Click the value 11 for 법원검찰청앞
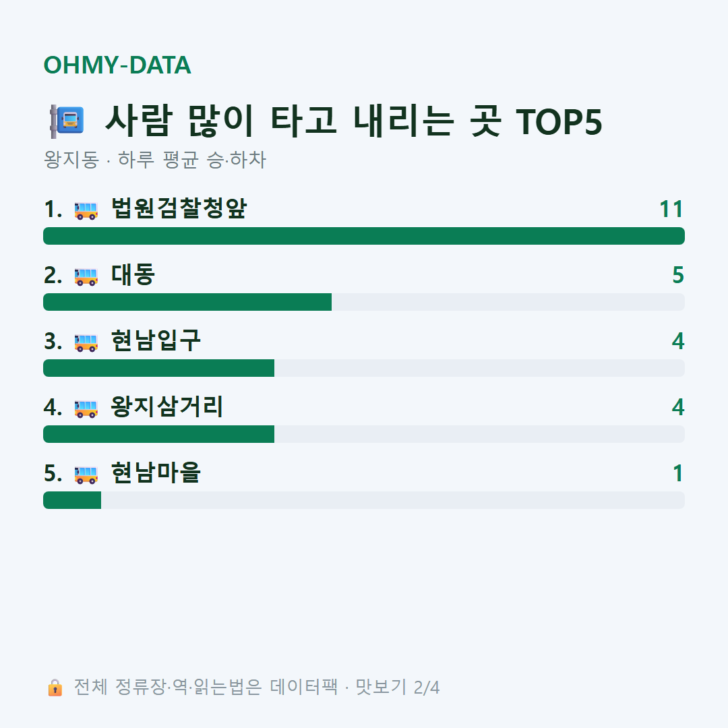 pyautogui.click(x=671, y=210)
